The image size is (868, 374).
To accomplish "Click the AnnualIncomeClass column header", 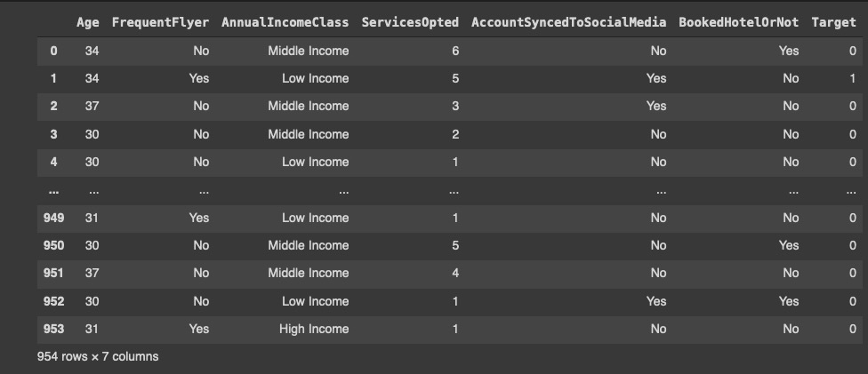I will (285, 22).
